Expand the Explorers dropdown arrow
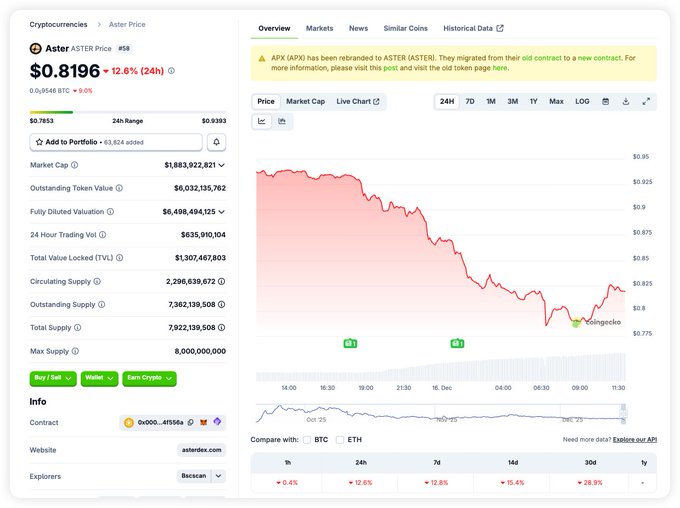Screen dimensions: 680x508 coord(220,476)
